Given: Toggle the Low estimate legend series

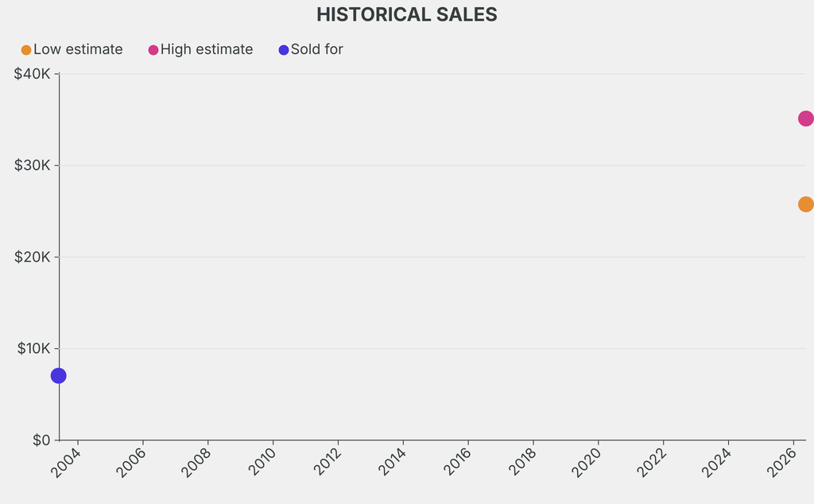Looking at the screenshot, I should pyautogui.click(x=72, y=49).
